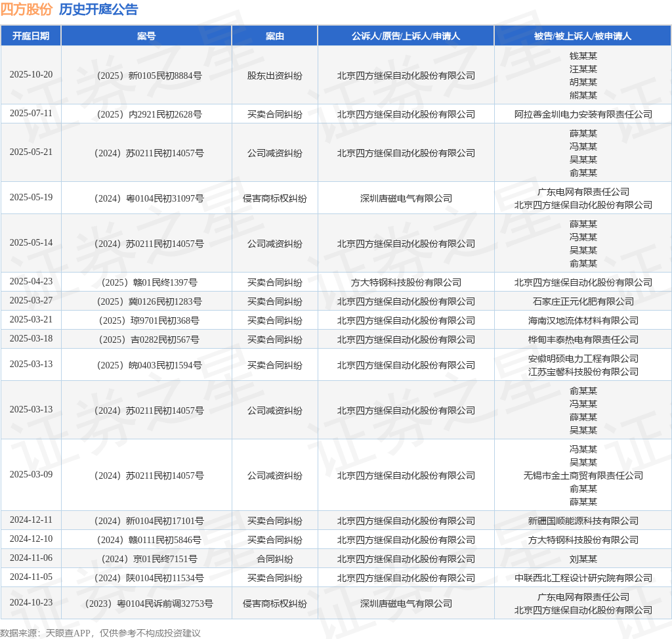Click 侵害商标权纠纷 in the 2025-05-19 row
672x639 pixels.
(x=275, y=198)
